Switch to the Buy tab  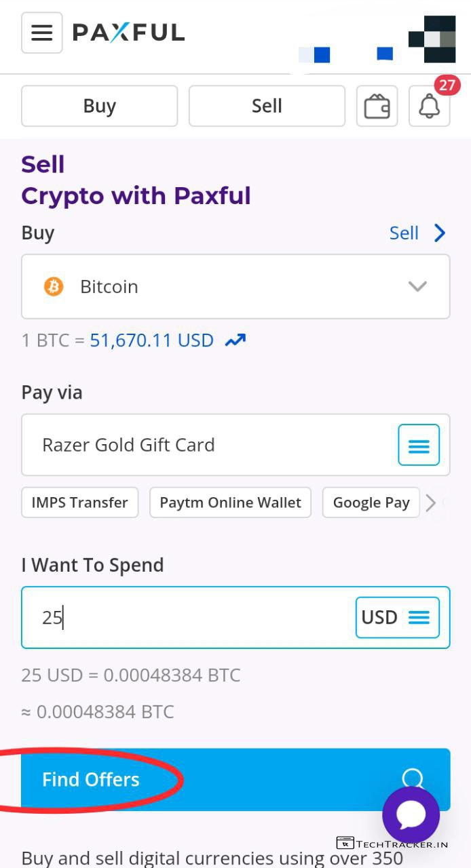[99, 106]
